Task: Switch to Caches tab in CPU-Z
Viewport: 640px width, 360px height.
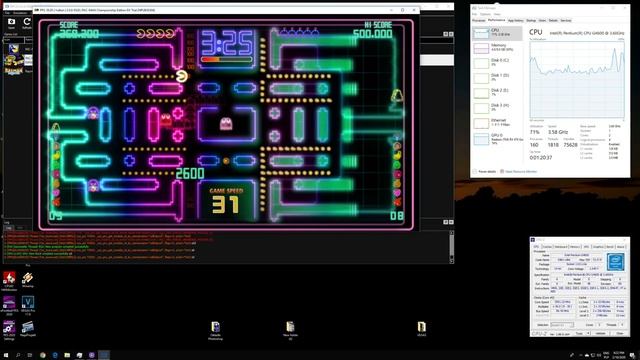Action: pos(547,247)
